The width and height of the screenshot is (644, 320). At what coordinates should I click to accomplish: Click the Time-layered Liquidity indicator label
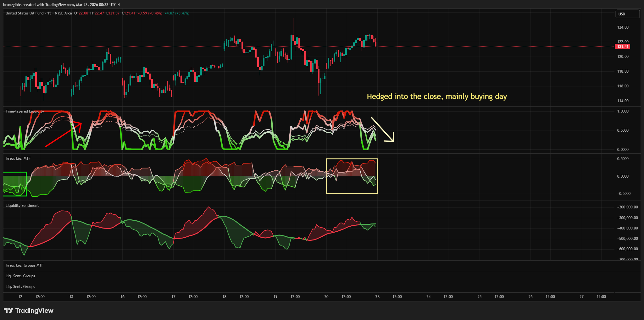point(25,111)
